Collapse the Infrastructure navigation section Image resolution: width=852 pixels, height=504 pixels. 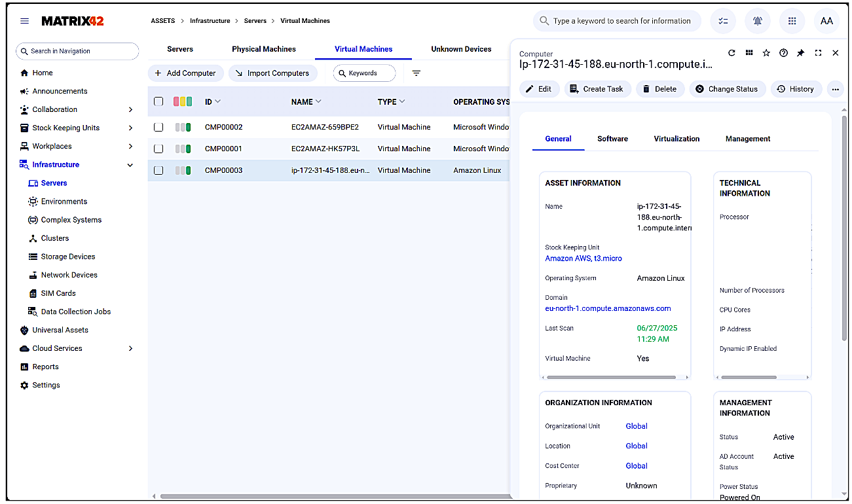tap(129, 164)
